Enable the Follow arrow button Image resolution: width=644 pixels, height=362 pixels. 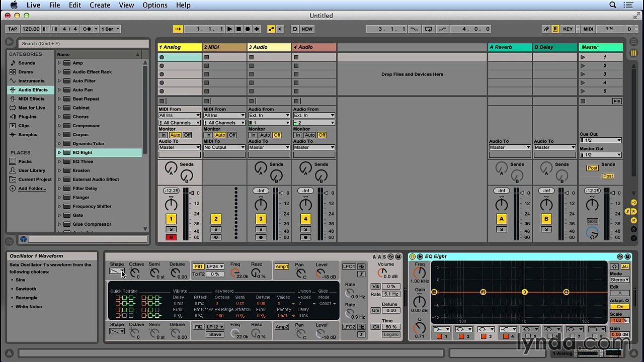(x=178, y=29)
